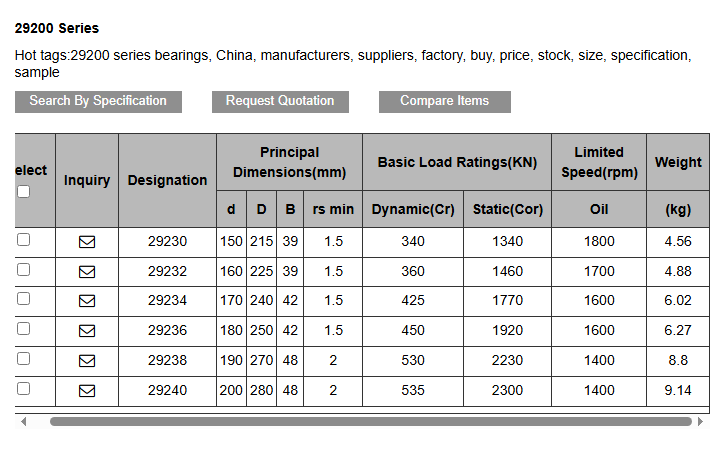Open inquiry mail icon for 29238

[x=87, y=361]
